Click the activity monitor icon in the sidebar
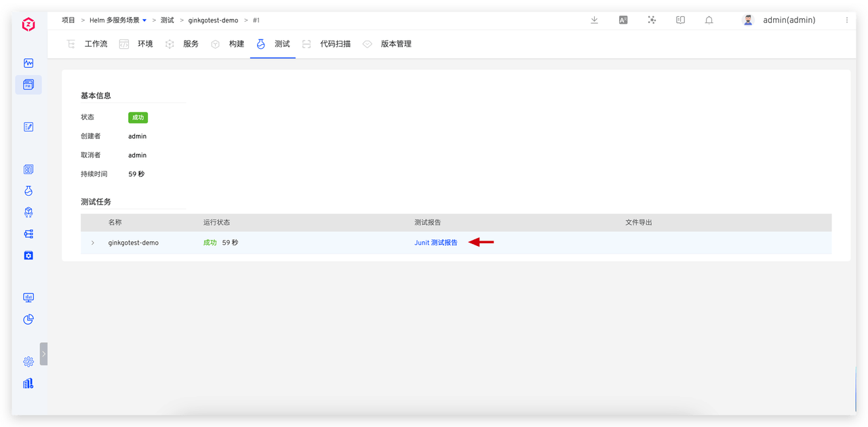 coord(28,63)
